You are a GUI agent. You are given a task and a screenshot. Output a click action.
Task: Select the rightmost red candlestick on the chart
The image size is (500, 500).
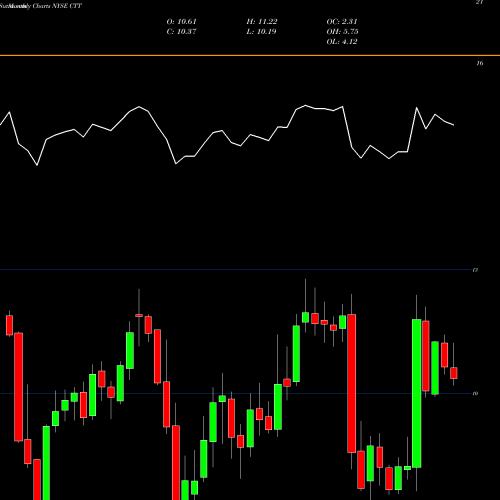click(x=454, y=373)
